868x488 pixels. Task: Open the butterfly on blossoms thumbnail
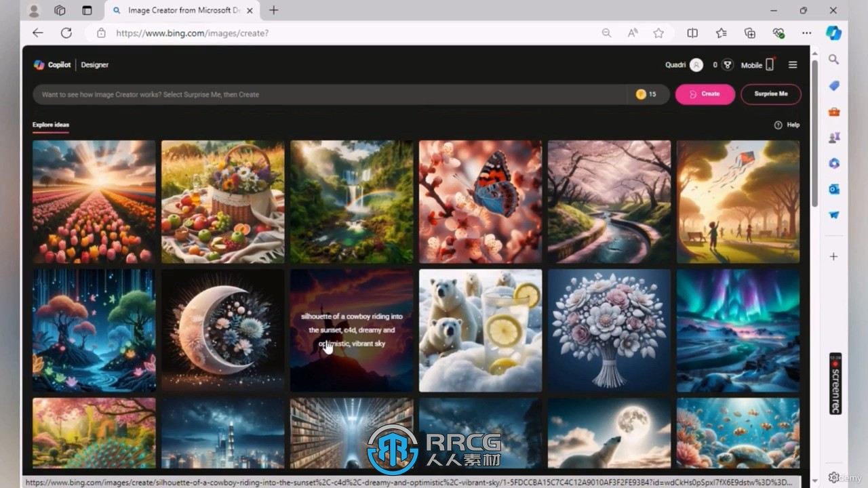(x=480, y=202)
